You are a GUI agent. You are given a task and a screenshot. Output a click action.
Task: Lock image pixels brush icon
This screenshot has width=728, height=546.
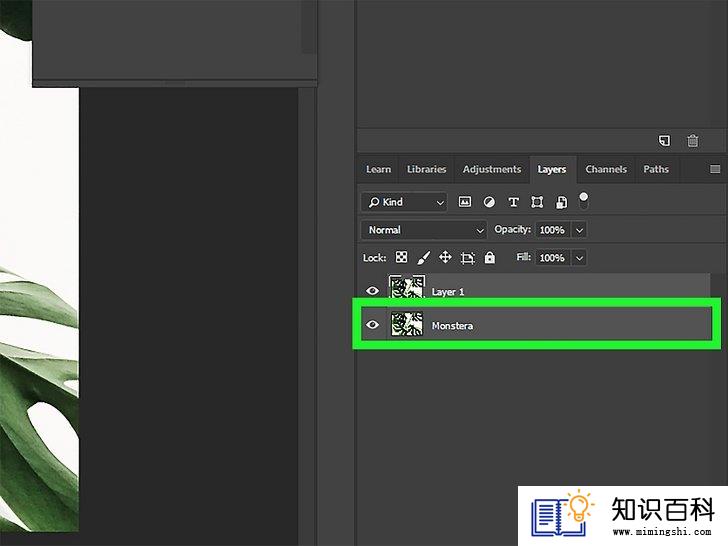[423, 258]
